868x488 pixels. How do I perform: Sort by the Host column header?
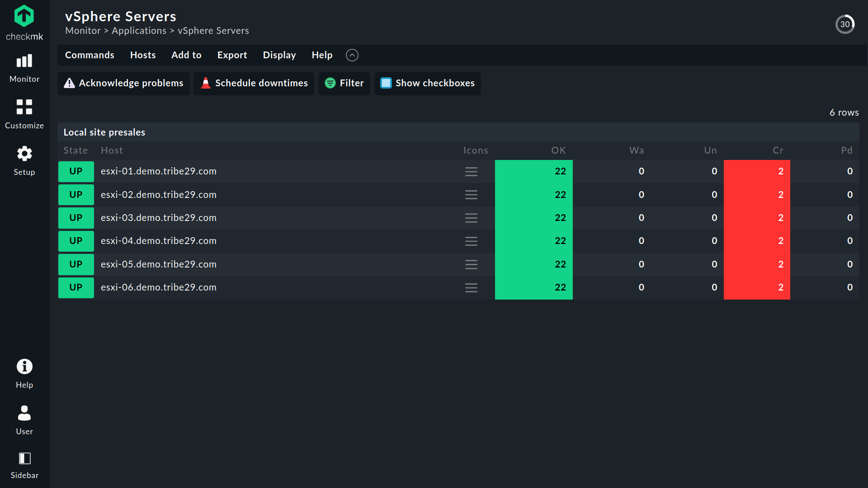click(x=112, y=150)
